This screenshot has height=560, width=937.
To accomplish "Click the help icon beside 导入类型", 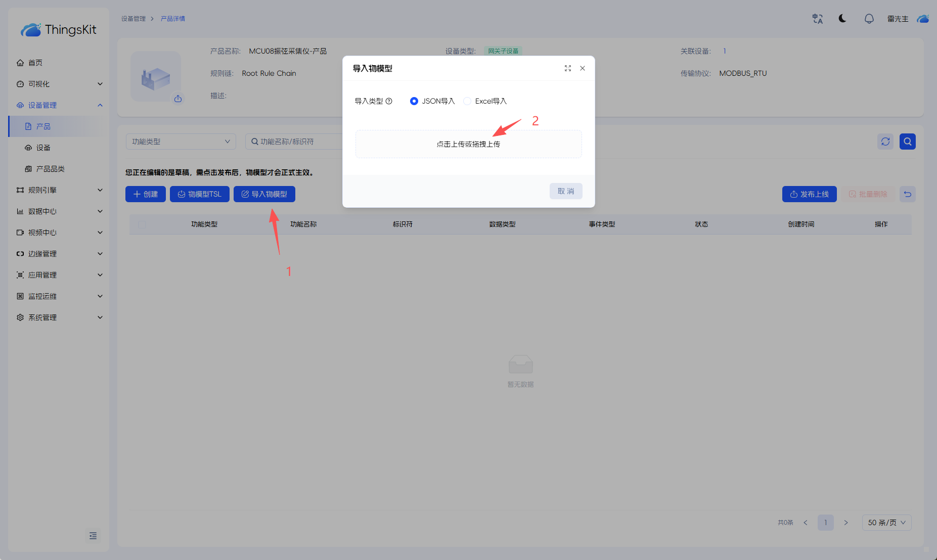I will click(389, 101).
